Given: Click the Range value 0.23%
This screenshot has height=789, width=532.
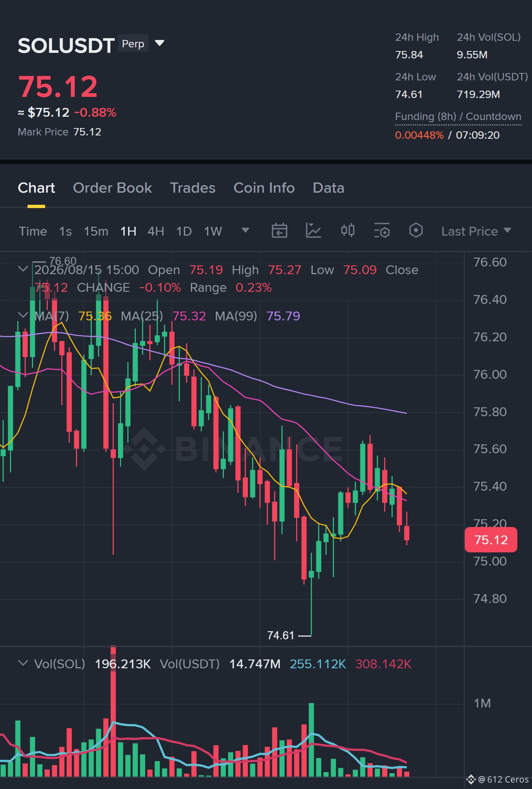Looking at the screenshot, I should tap(254, 287).
